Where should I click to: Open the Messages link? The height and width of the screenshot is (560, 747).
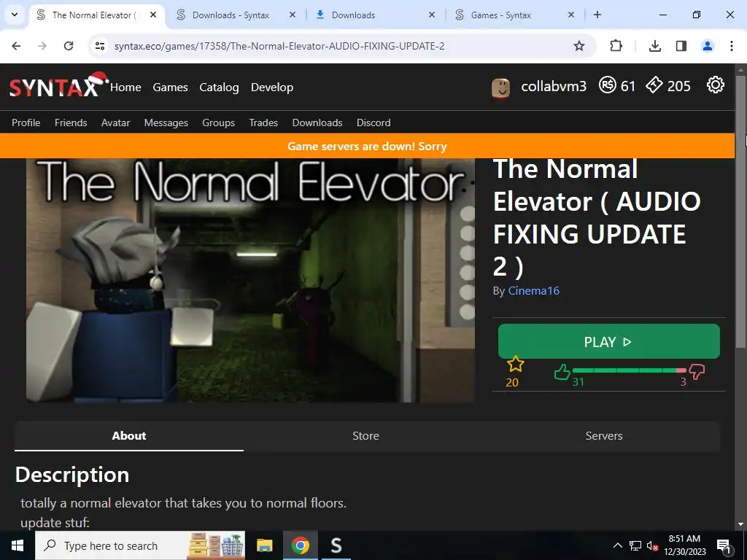point(166,122)
